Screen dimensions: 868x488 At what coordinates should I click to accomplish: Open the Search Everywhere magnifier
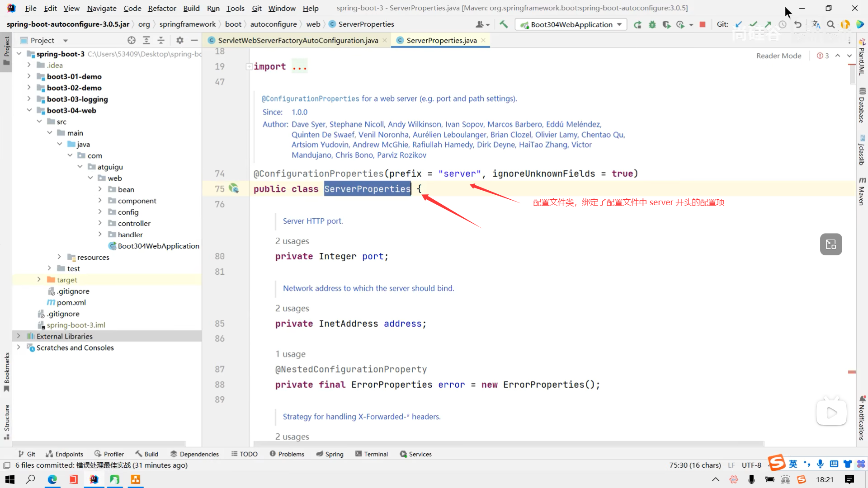coord(831,24)
